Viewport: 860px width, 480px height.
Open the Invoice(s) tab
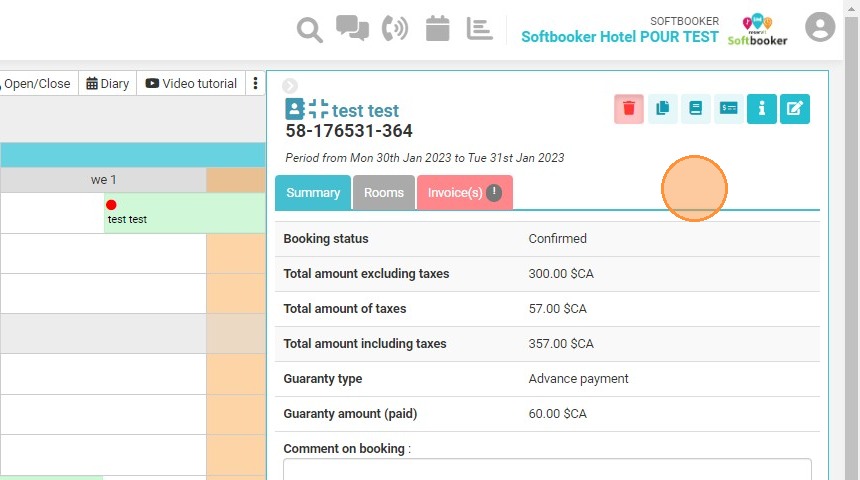pyautogui.click(x=465, y=193)
